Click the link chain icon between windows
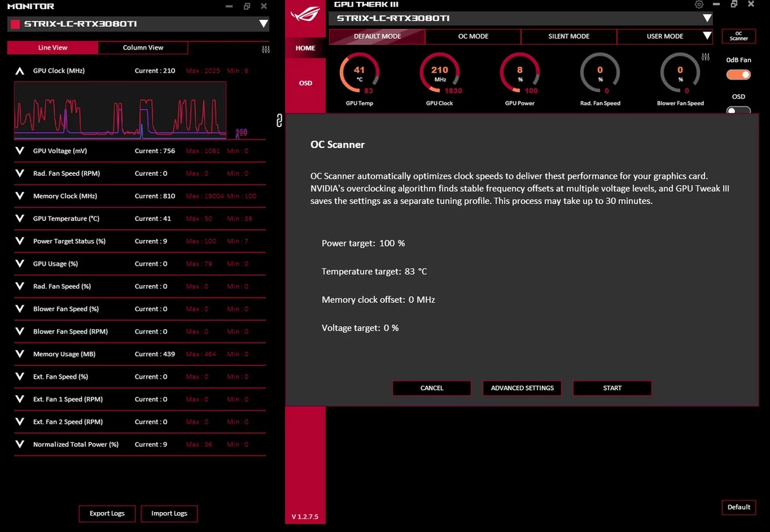Screen dimensions: 770x532 (278, 120)
